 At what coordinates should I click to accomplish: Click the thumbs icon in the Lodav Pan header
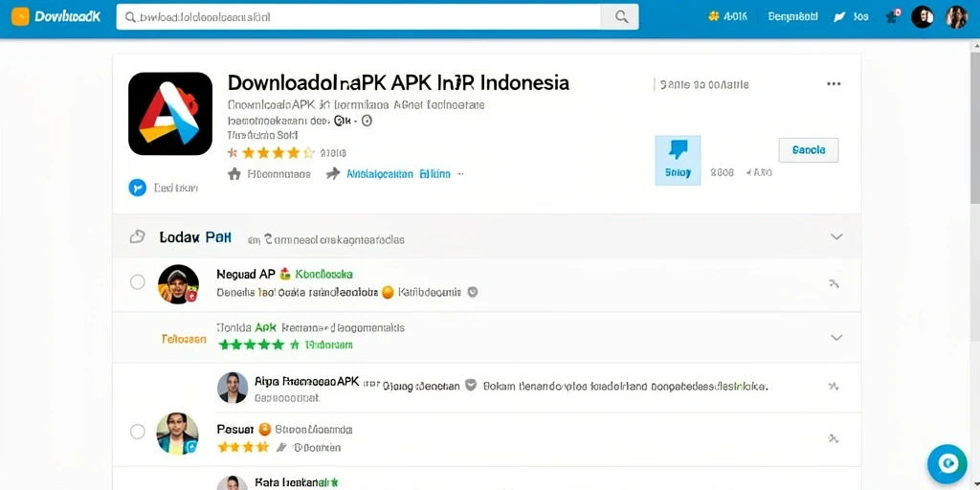point(137,237)
